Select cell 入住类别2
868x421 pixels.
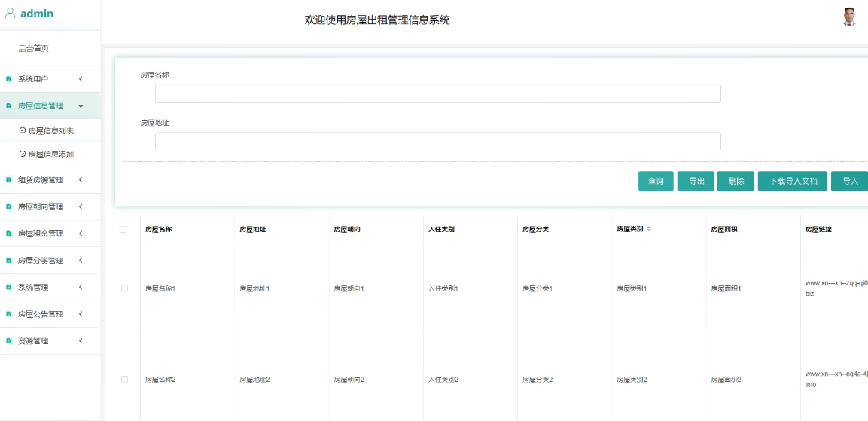coord(443,380)
